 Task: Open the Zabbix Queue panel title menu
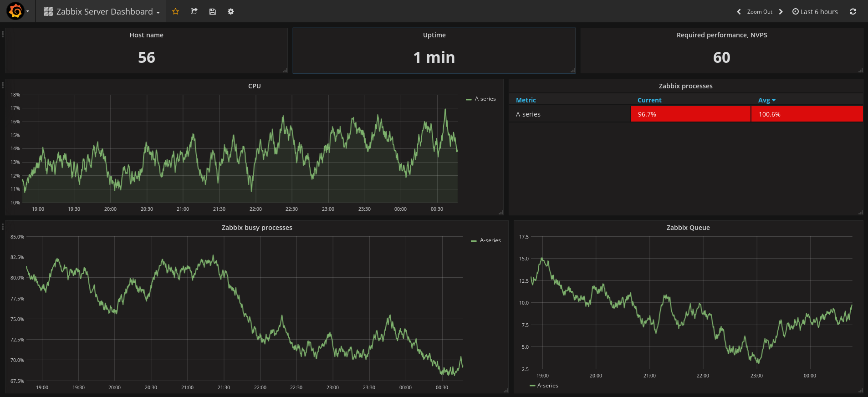tap(688, 228)
